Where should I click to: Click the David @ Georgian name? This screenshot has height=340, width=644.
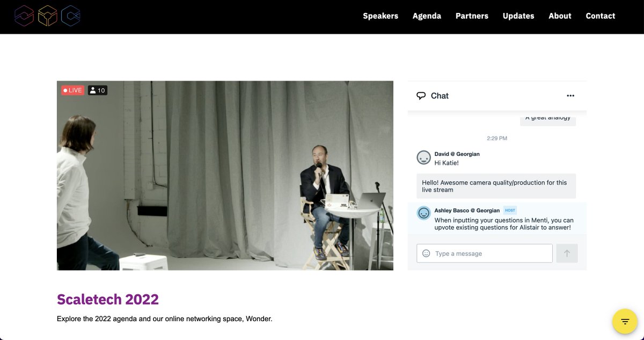click(457, 154)
